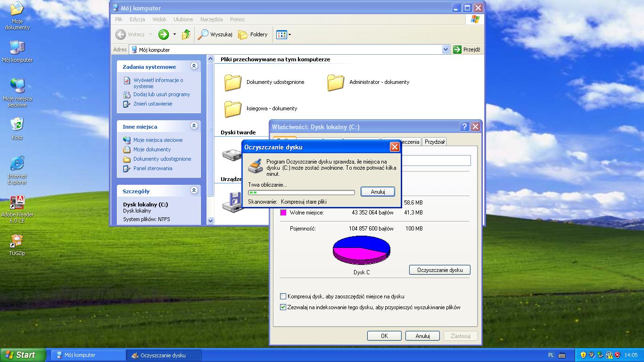Click Zmień ustawienie link

(x=153, y=104)
